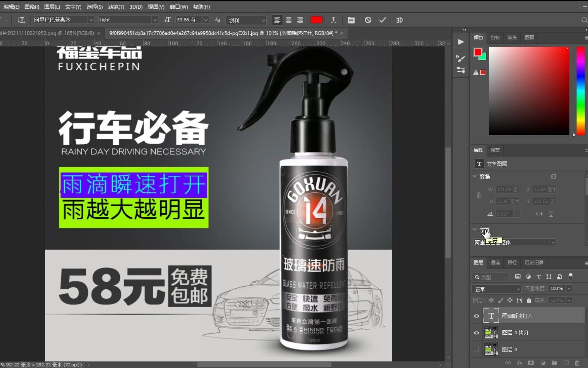Commit current text edits with checkmark

click(x=383, y=20)
